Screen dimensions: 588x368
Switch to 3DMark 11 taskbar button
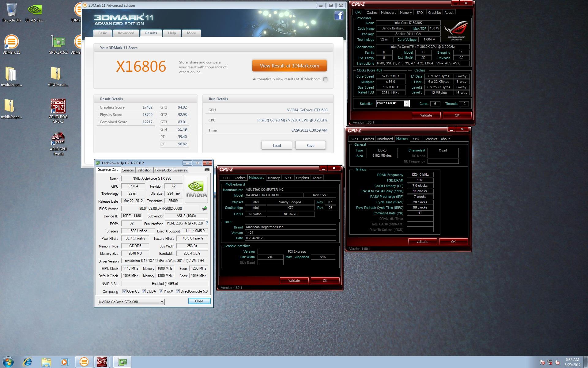pos(84,362)
